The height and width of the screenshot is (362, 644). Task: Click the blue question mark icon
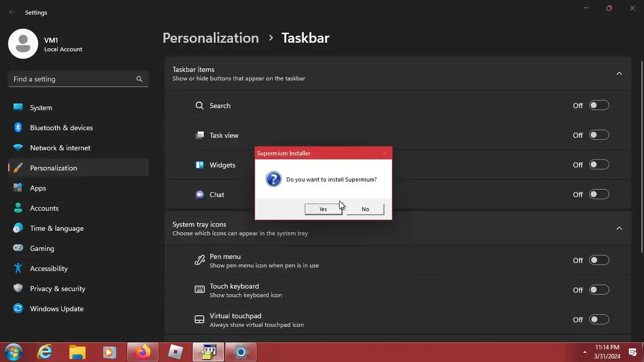click(x=274, y=179)
